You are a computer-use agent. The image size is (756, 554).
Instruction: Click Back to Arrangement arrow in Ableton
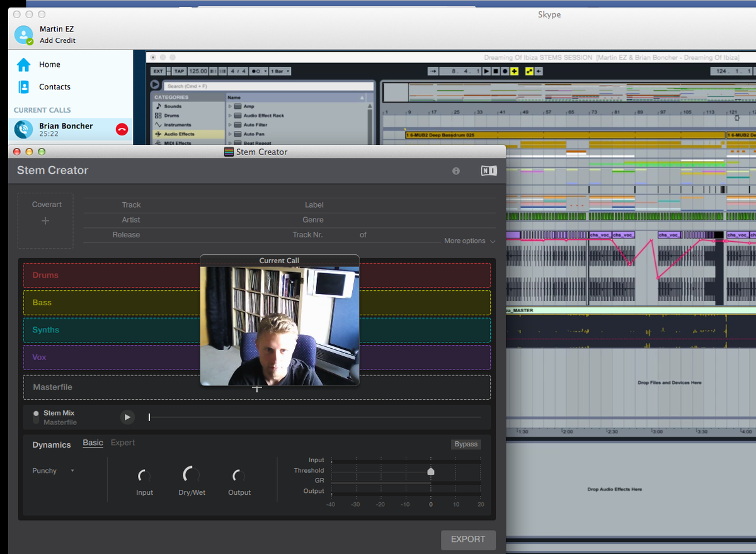(539, 71)
